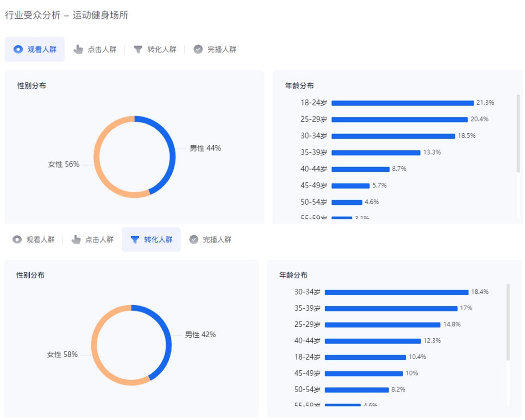Viewport: 525px width, 420px height.
Task: Open the 完播人群 tab in the top row
Action: point(222,50)
